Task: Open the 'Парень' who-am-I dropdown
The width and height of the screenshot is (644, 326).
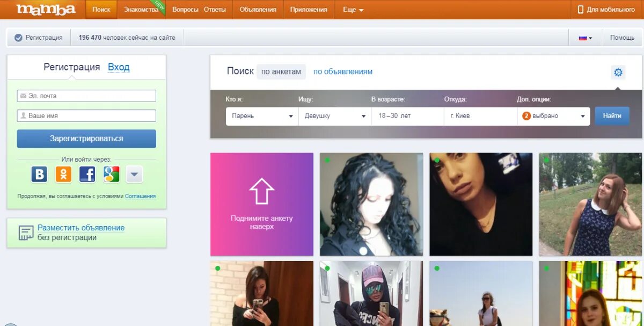Action: 262,116
